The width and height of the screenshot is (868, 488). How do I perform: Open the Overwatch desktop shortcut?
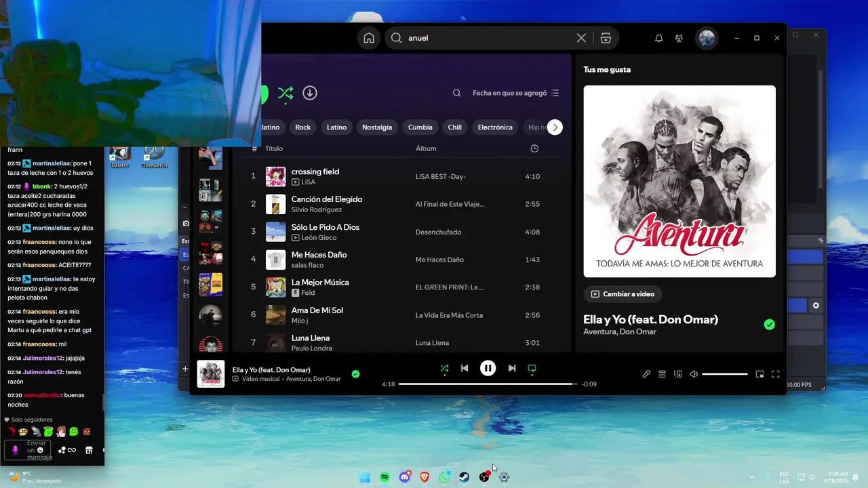coord(155,157)
